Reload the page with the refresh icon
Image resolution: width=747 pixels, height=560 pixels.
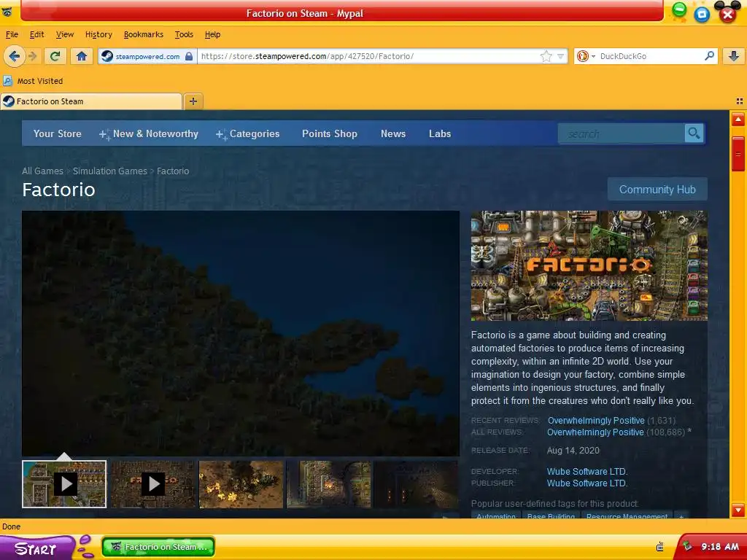point(55,56)
